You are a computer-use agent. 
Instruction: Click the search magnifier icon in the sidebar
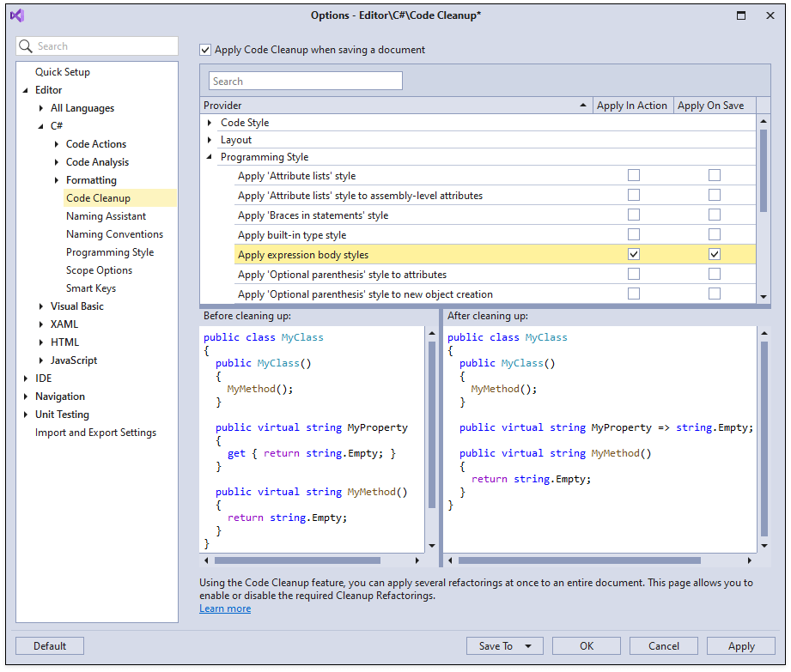[x=27, y=46]
